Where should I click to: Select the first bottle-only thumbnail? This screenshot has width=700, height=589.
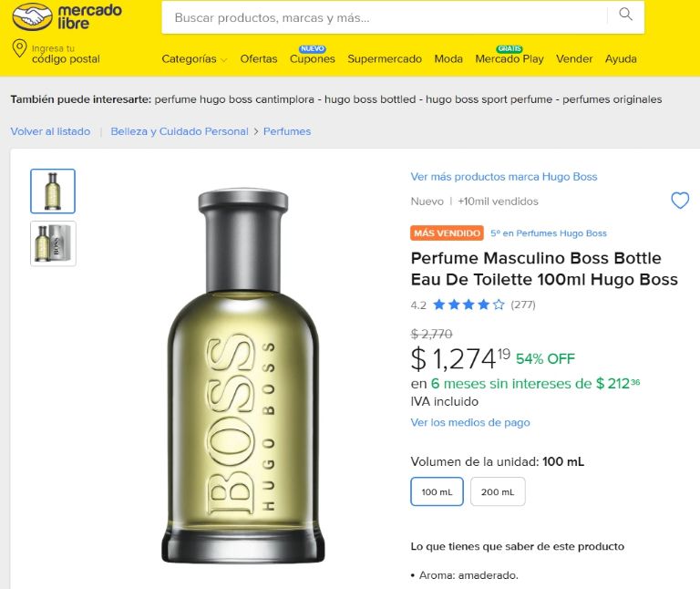53,191
